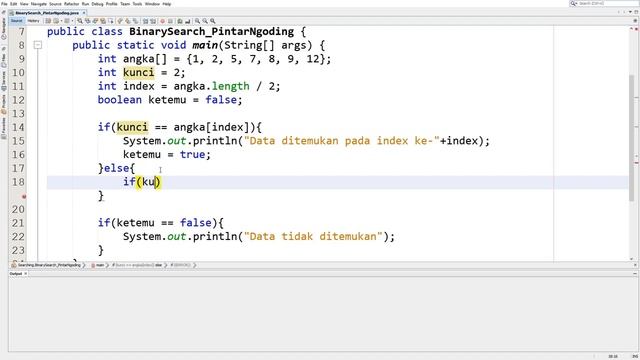Click the Shift Line Left icon
Image resolution: width=640 pixels, height=360 pixels.
click(145, 21)
